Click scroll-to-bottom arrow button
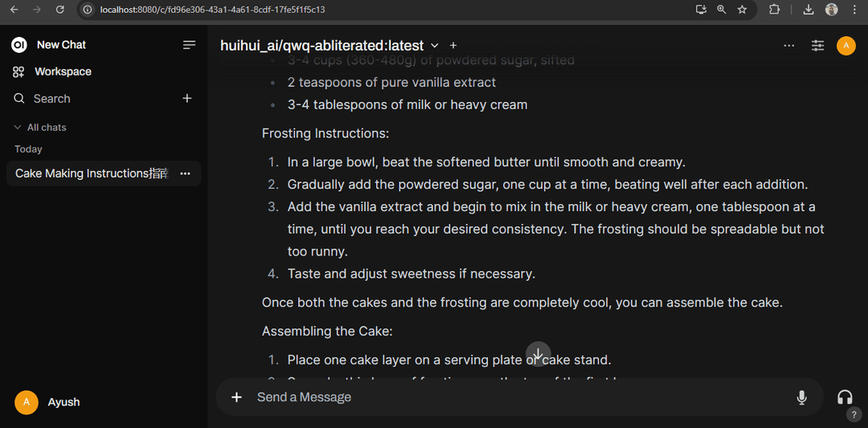Image resolution: width=868 pixels, height=428 pixels. tap(538, 354)
